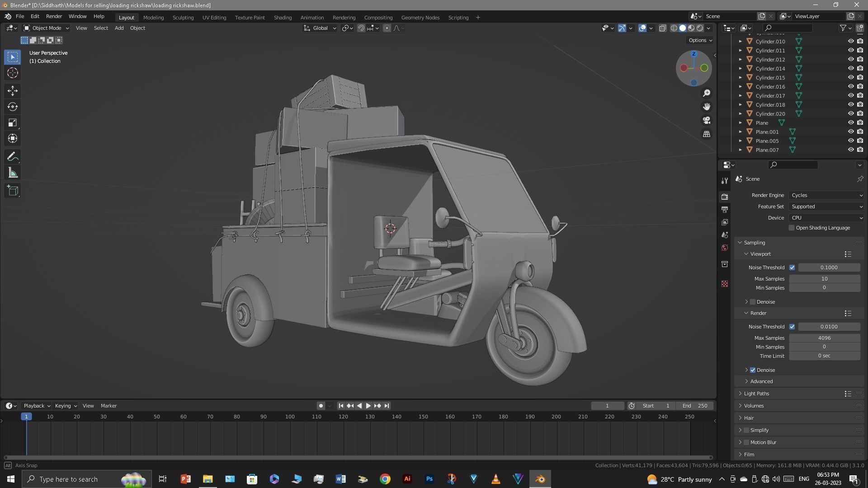The width and height of the screenshot is (868, 488).
Task: Expand Light Paths panel
Action: point(756,394)
